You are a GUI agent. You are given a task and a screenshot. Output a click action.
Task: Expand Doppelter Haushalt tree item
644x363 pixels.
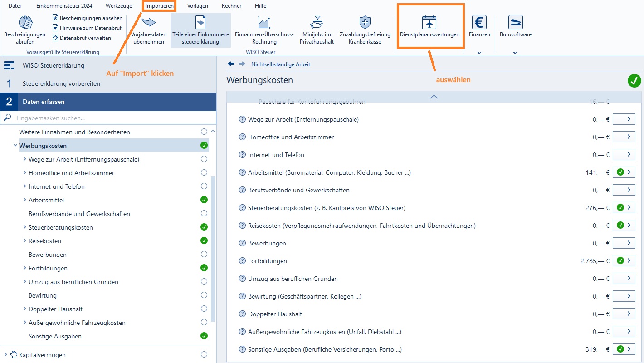(x=24, y=309)
